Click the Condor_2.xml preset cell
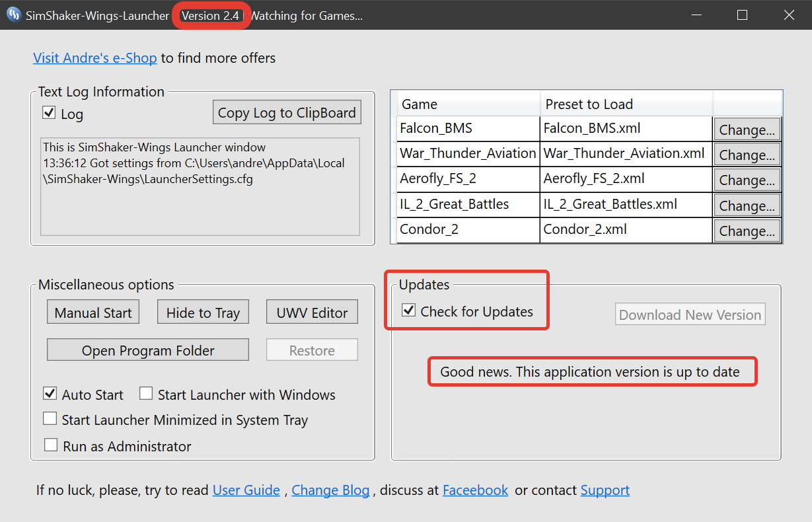Image resolution: width=812 pixels, height=522 pixels. point(626,230)
